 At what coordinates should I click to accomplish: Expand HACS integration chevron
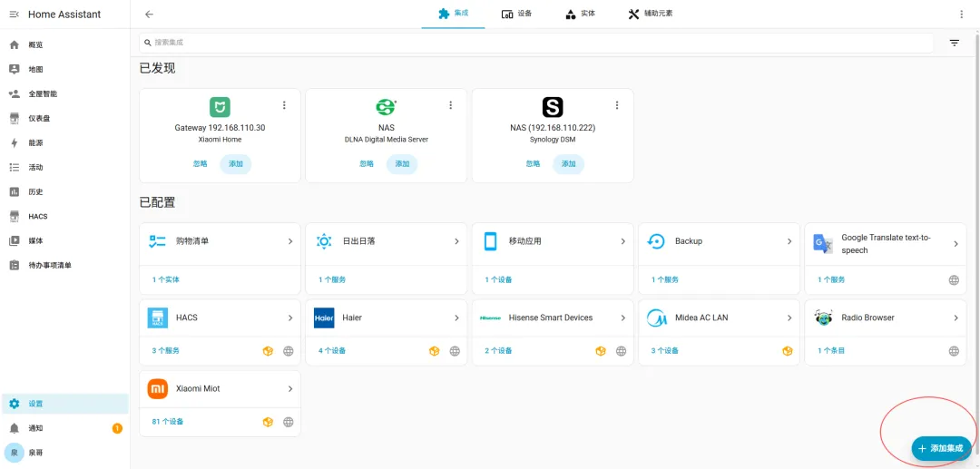tap(290, 318)
